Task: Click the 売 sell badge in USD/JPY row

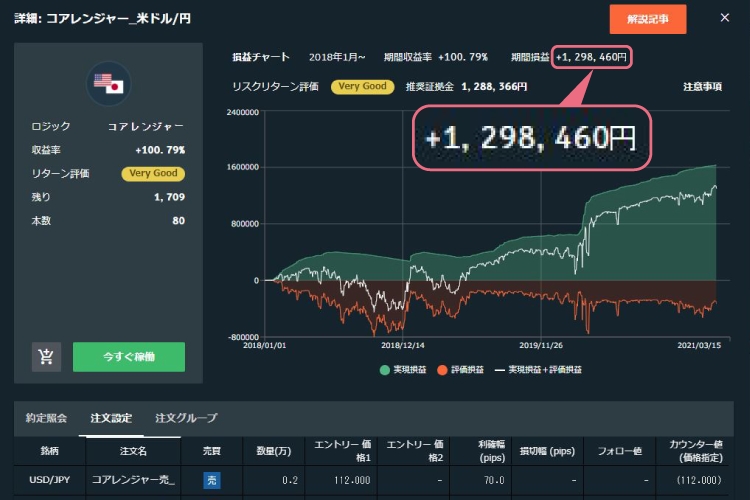Action: 212,480
